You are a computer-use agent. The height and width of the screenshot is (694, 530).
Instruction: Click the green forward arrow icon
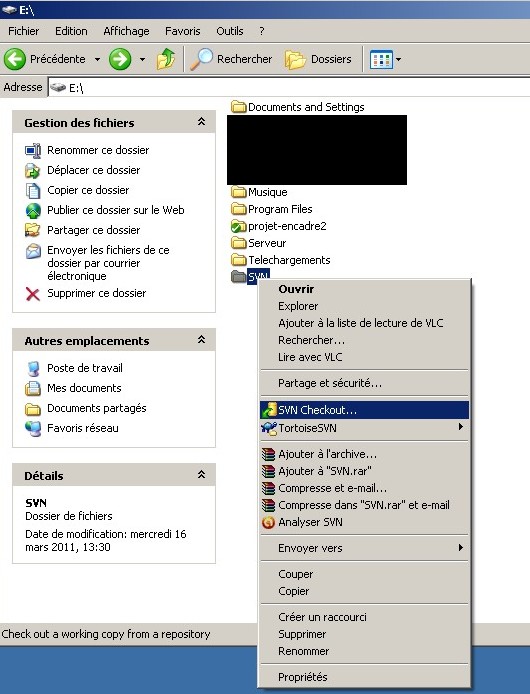pos(120,59)
